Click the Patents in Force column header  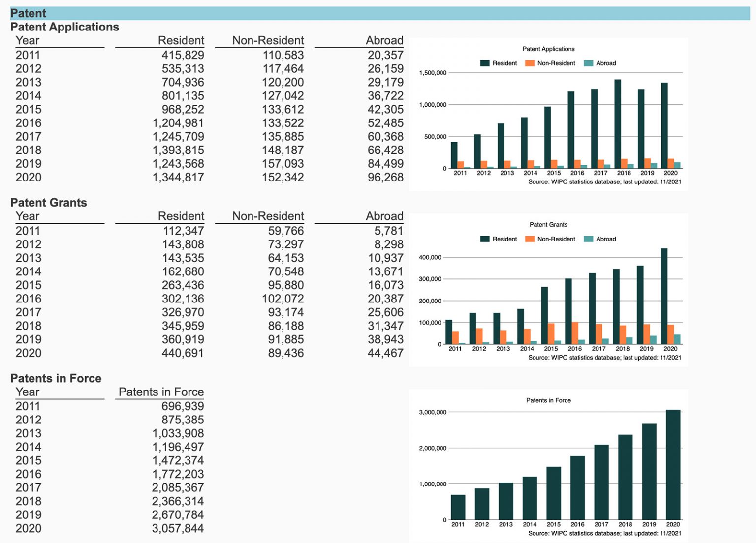pos(161,392)
